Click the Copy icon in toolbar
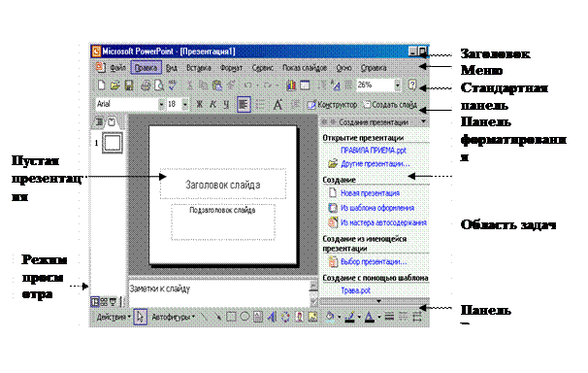The height and width of the screenshot is (373, 588). point(203,85)
